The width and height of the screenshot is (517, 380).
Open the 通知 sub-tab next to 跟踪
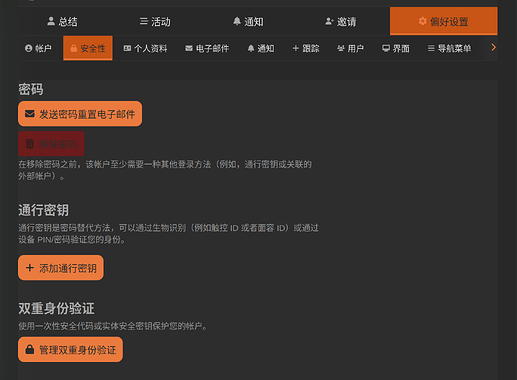(x=261, y=48)
